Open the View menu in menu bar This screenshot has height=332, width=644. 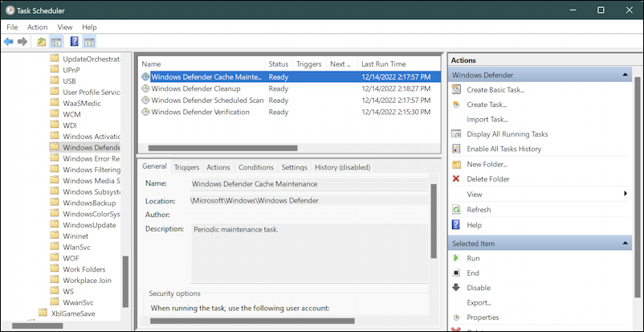pos(65,27)
